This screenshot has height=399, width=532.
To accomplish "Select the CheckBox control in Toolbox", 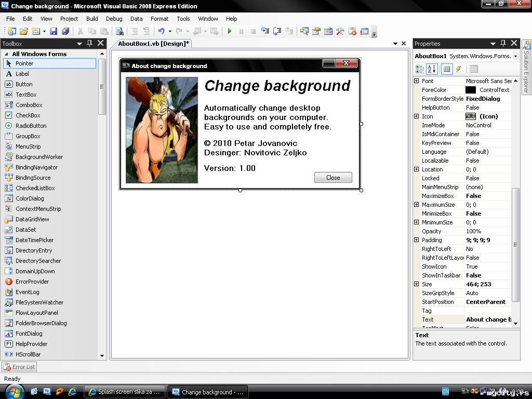I will [28, 115].
